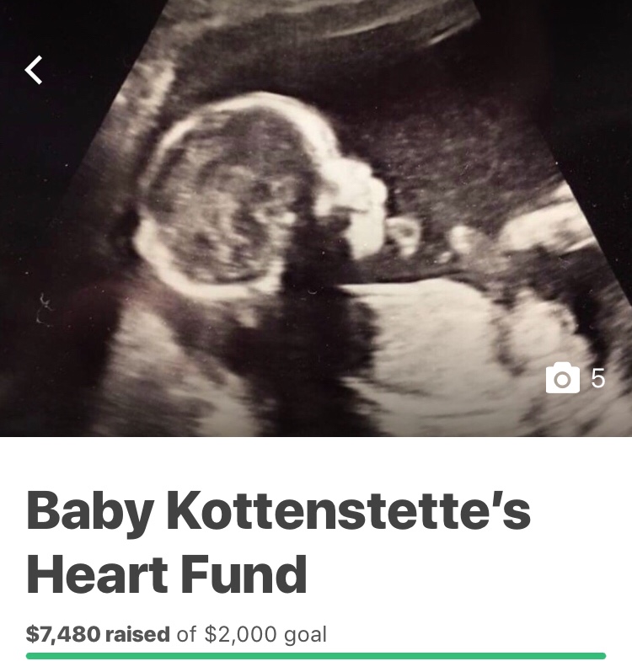Tap the word raised in bold
This screenshot has height=672, width=632.
click(137, 635)
